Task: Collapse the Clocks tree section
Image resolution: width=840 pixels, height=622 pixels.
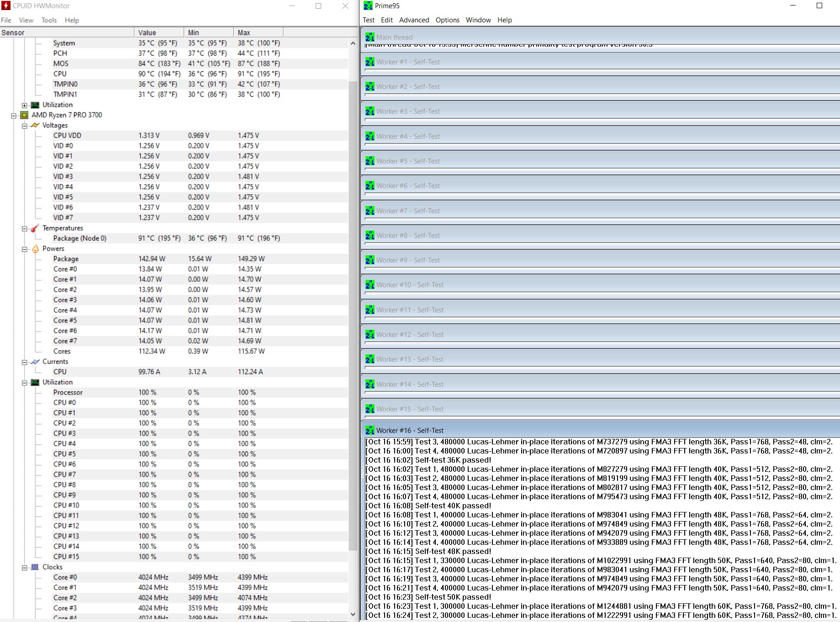Action: pyautogui.click(x=25, y=568)
